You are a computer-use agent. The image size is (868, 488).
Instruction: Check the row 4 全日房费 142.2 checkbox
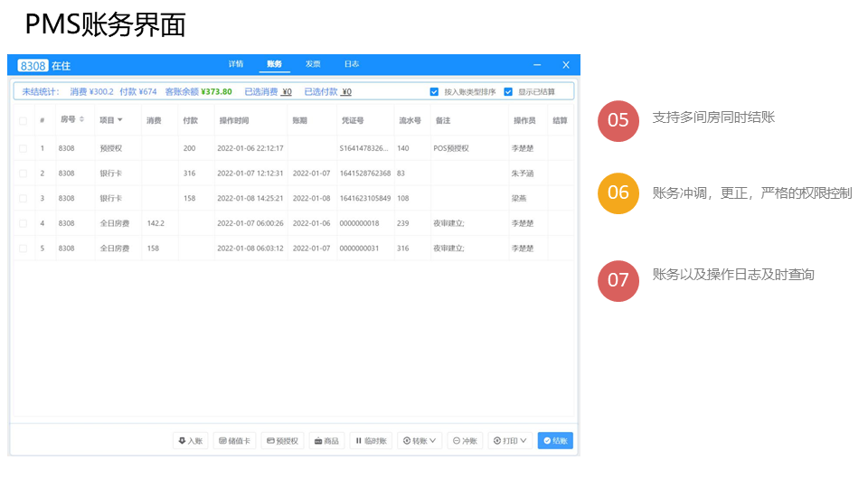click(x=23, y=223)
